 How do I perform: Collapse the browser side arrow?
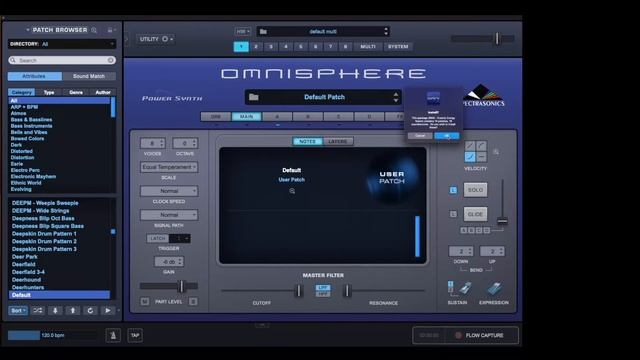point(126,39)
